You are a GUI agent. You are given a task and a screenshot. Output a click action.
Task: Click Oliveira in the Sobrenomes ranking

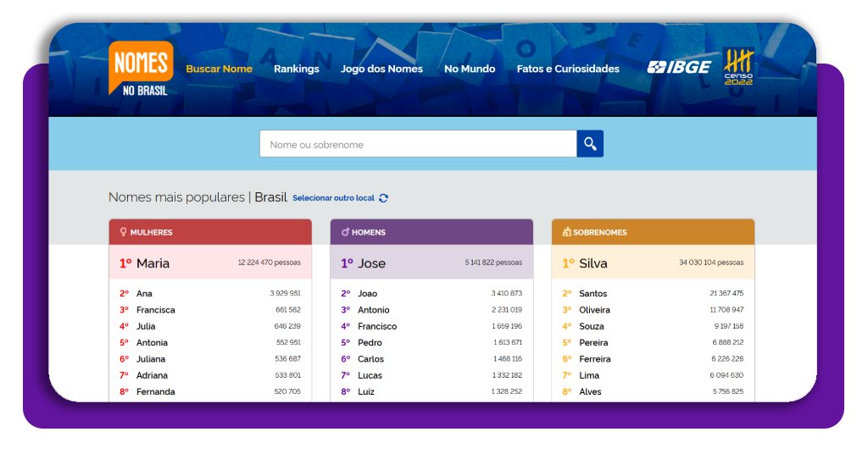coord(594,310)
